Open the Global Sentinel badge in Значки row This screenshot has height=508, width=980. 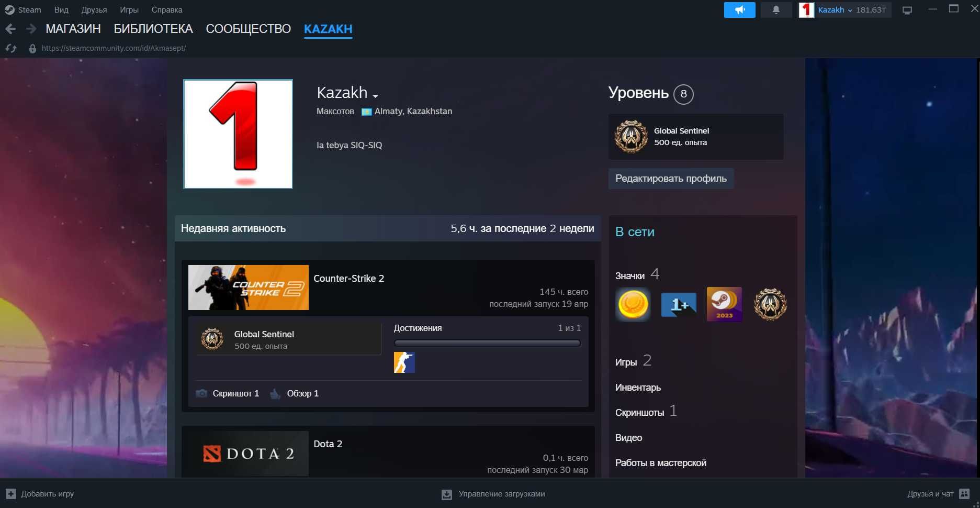click(x=770, y=304)
